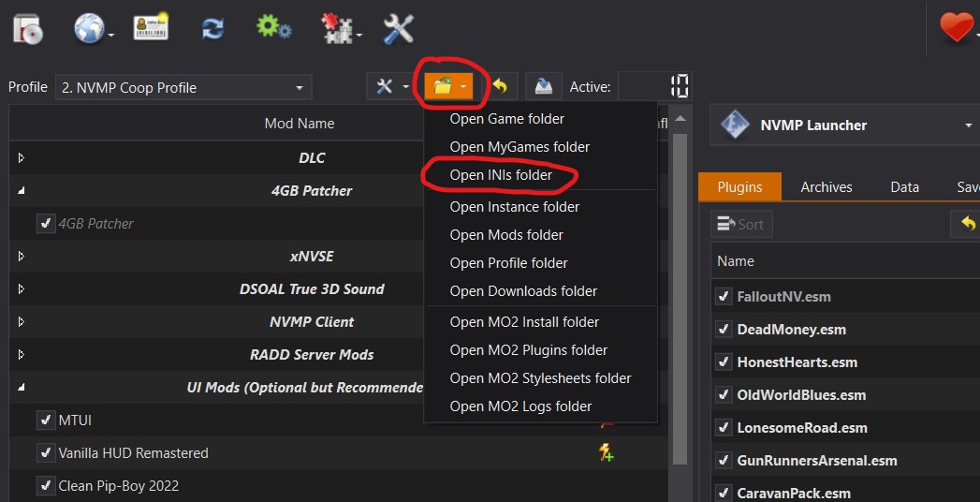Open the Profiles ID card icon
The image size is (980, 502).
[151, 27]
